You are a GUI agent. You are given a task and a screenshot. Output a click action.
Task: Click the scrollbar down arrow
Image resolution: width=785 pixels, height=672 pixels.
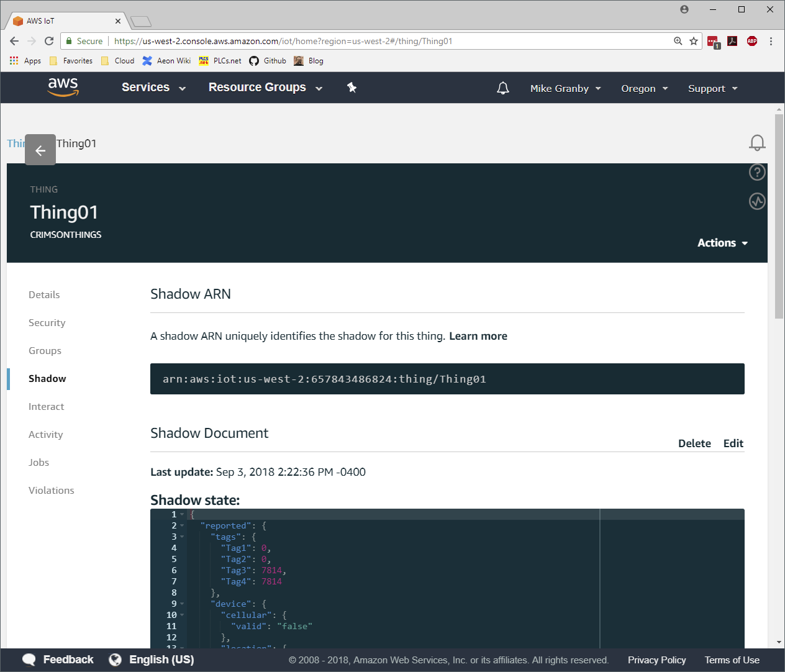(x=779, y=642)
